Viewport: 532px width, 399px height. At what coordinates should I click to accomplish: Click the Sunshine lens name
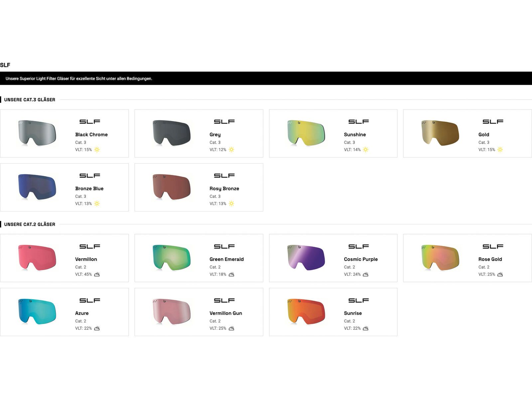355,135
